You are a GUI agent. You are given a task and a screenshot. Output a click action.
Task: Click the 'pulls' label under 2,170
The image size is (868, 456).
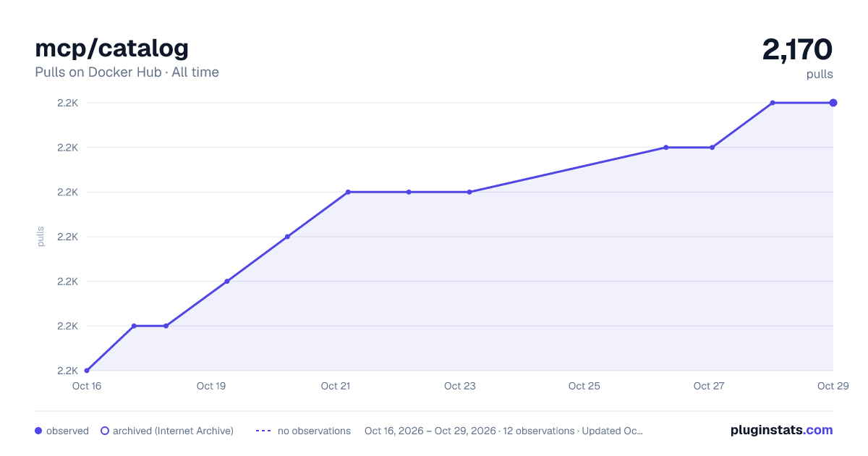[820, 75]
